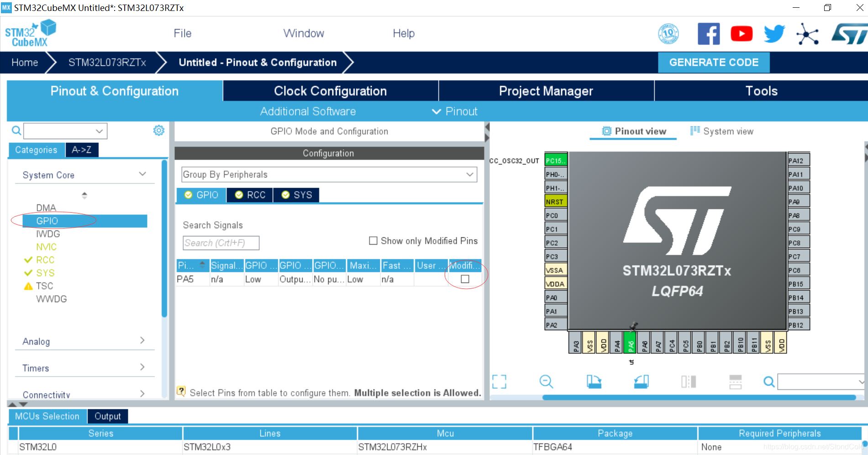Image resolution: width=868 pixels, height=455 pixels.
Task: Expand the Timers category
Action: [x=142, y=367]
